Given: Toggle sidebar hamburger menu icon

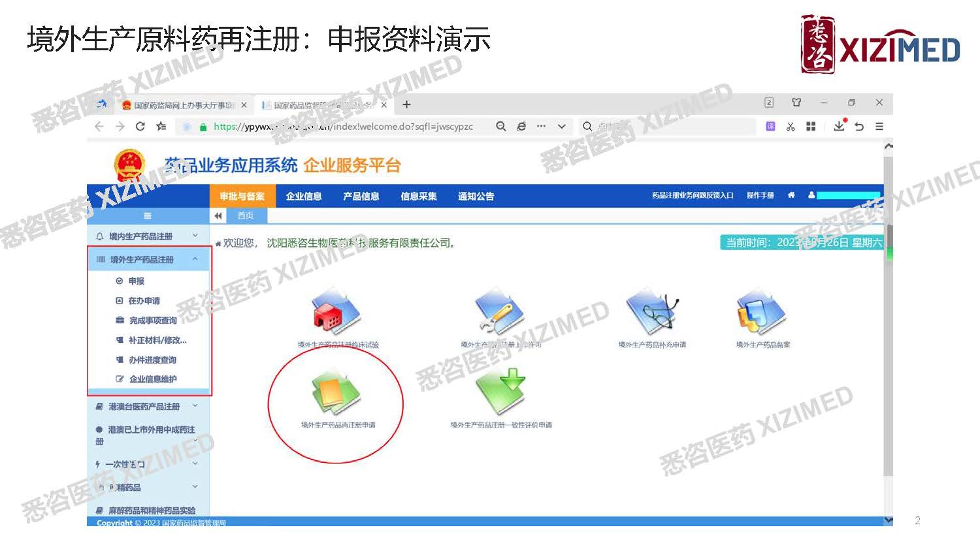Looking at the screenshot, I should 148,216.
